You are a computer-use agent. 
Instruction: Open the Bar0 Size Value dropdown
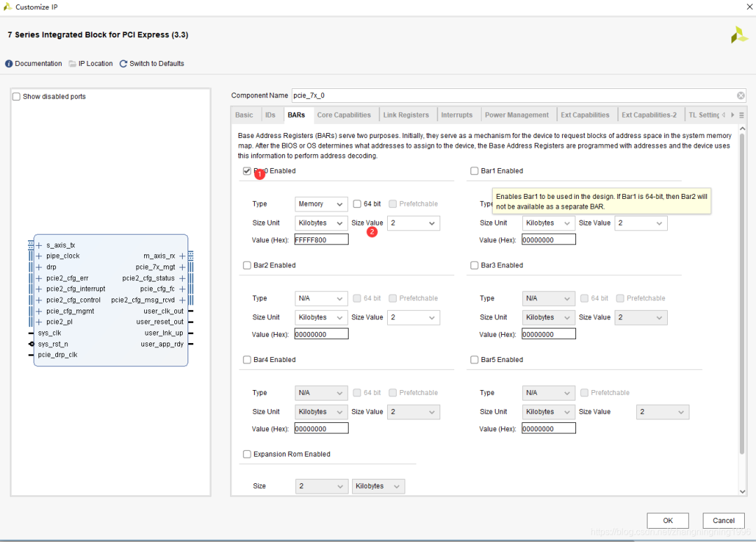(x=413, y=223)
